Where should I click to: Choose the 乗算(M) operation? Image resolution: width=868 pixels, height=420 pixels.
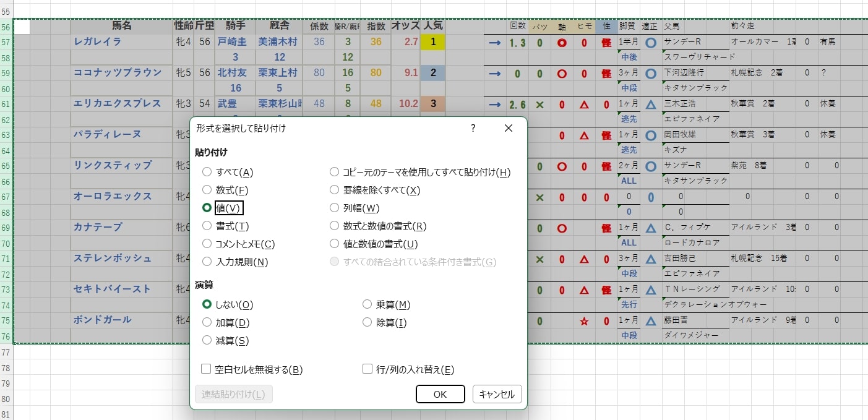(x=367, y=304)
